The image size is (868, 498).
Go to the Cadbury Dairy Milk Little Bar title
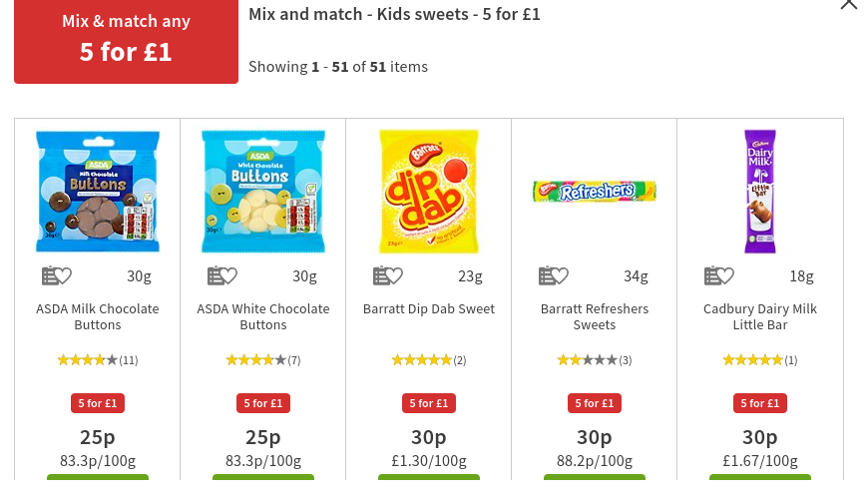[760, 316]
